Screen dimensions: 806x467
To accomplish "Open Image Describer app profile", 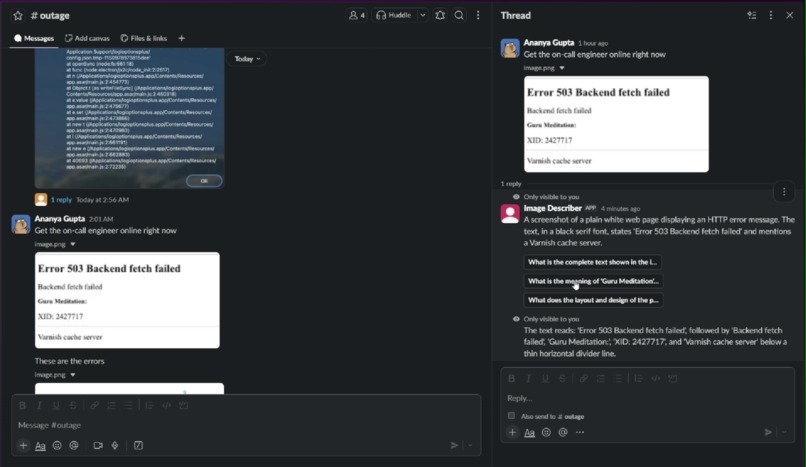I will point(553,208).
